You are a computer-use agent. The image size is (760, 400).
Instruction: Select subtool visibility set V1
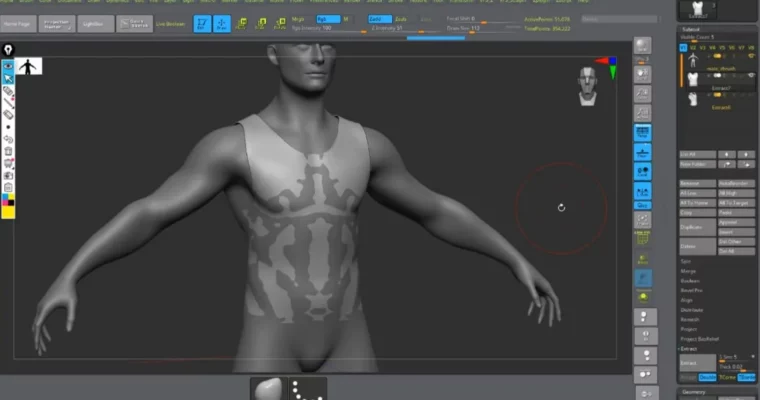(683, 48)
